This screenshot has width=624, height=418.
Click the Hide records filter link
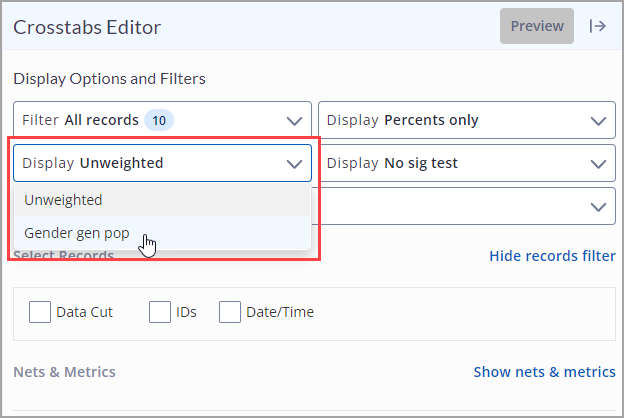pos(552,256)
